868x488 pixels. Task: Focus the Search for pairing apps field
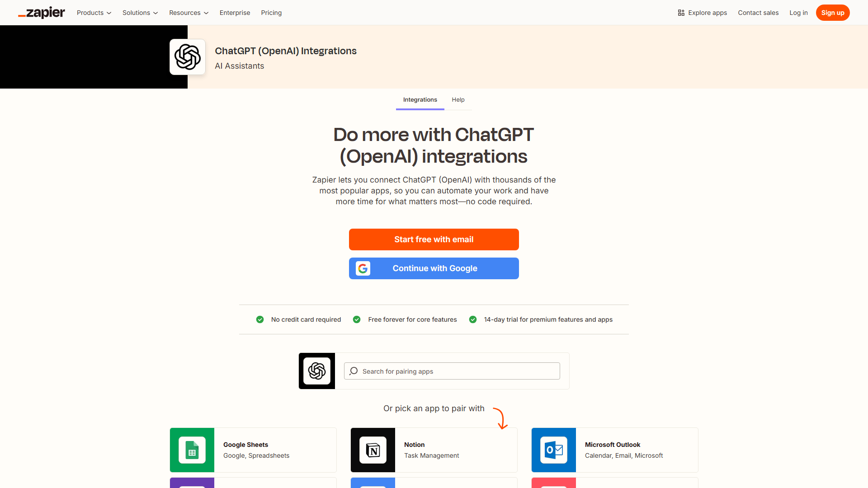[x=457, y=371]
